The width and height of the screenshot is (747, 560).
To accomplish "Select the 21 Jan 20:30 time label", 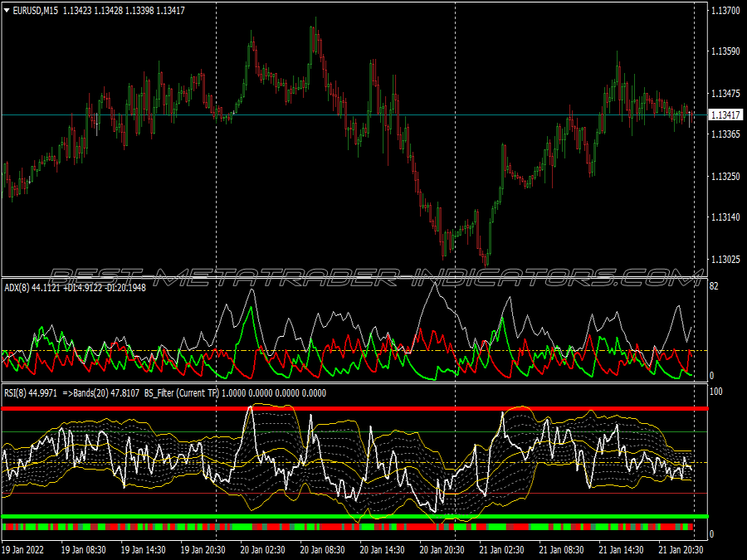I will (681, 549).
